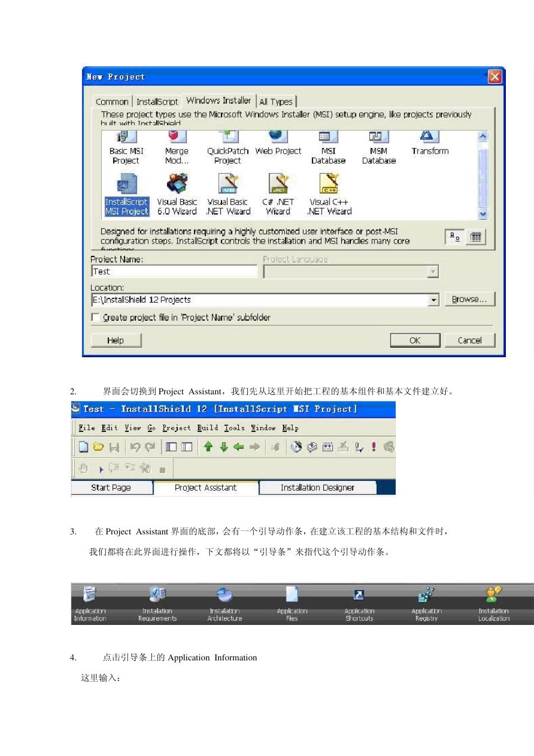This screenshot has height=756, width=534.
Task: Click the Save toolbar icon
Action: (x=114, y=447)
